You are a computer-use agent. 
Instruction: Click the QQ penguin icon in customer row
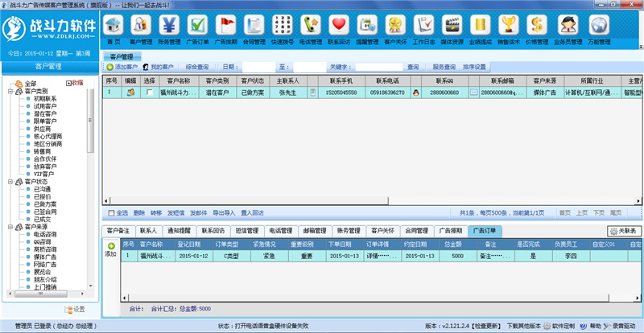click(x=415, y=92)
